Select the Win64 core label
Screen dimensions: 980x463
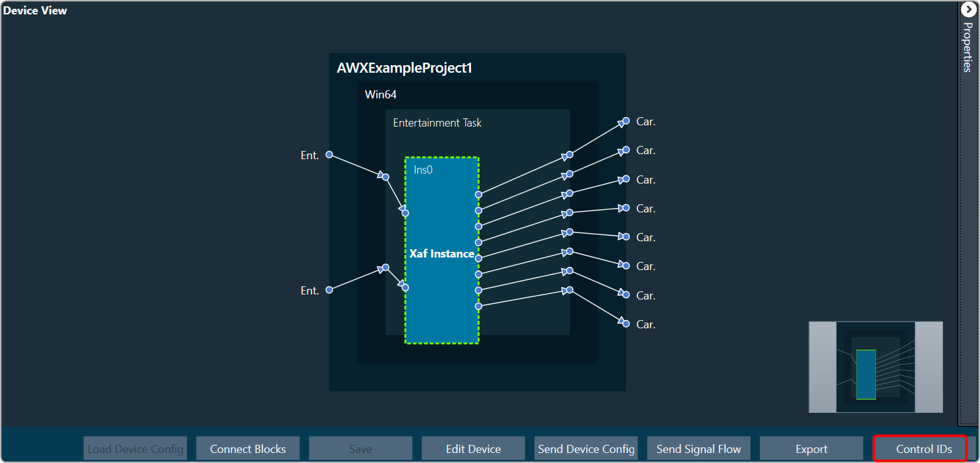[381, 95]
